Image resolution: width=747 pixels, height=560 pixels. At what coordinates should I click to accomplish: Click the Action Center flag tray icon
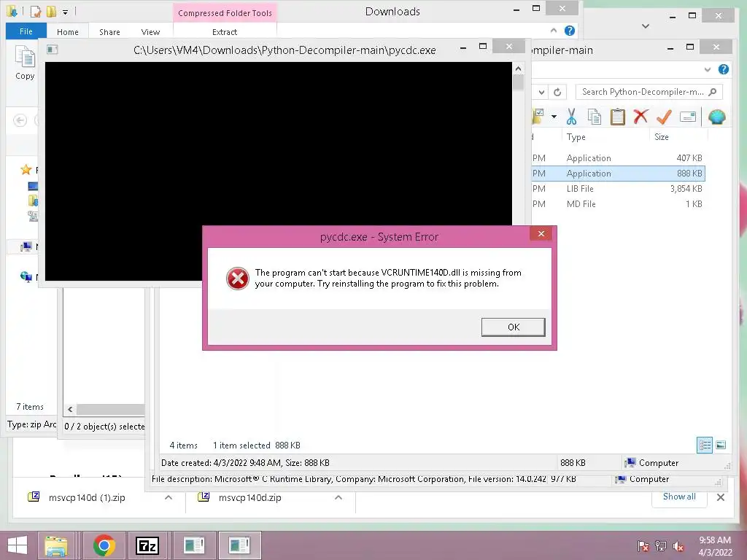coord(643,546)
